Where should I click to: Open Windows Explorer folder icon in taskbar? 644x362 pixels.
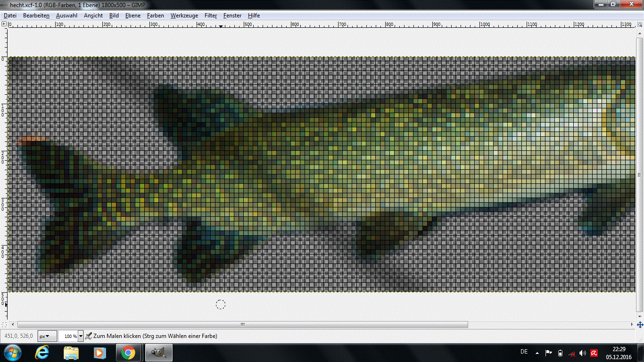point(71,353)
